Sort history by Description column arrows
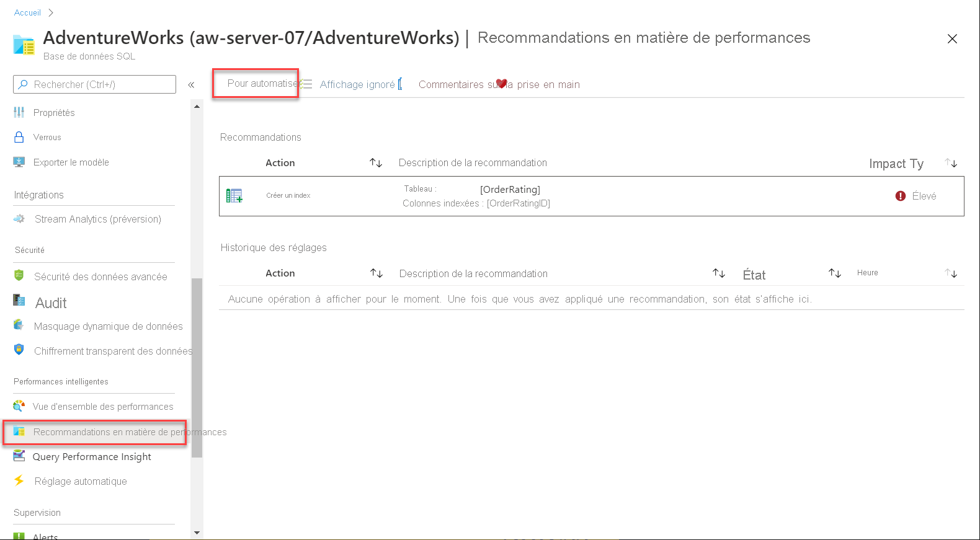The image size is (980, 540). coord(719,273)
